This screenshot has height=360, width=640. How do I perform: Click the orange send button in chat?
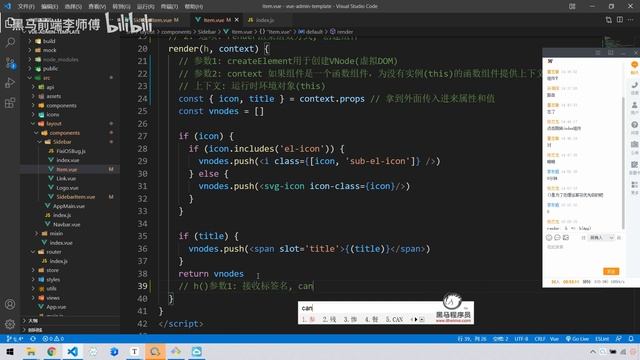point(611,271)
